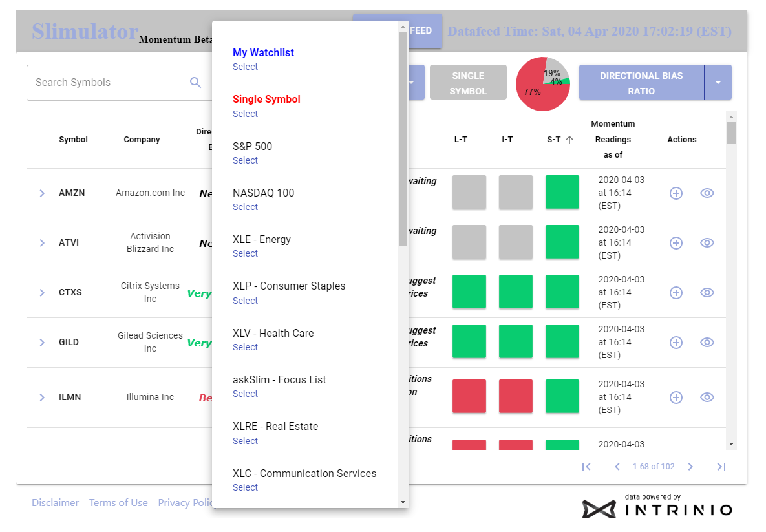The height and width of the screenshot is (532, 766).
Task: Sort by S-T column arrow
Action: [569, 139]
